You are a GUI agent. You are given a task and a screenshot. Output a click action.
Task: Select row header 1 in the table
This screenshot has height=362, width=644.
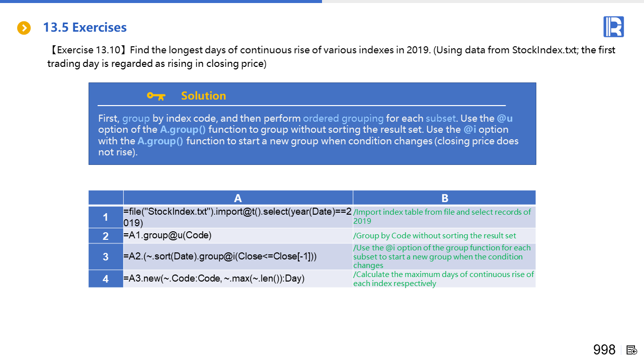(x=106, y=217)
